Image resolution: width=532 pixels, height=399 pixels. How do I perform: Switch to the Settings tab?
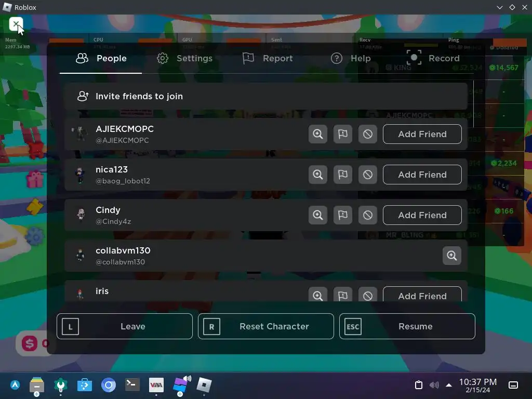click(x=184, y=58)
